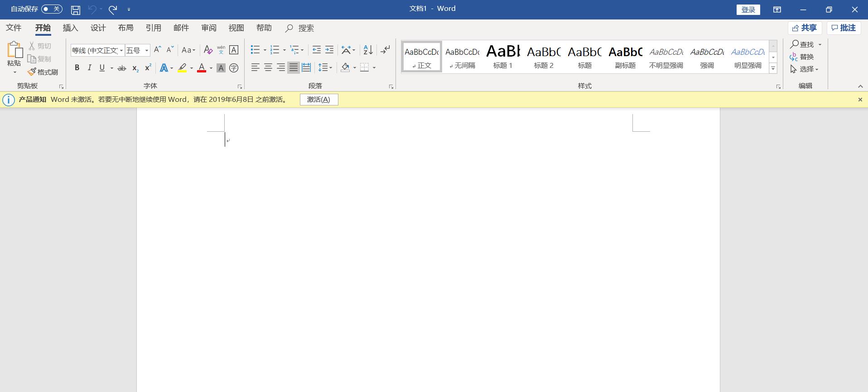Click the search (搜索) box in ribbon
This screenshot has height=392, width=868.
(x=299, y=28)
